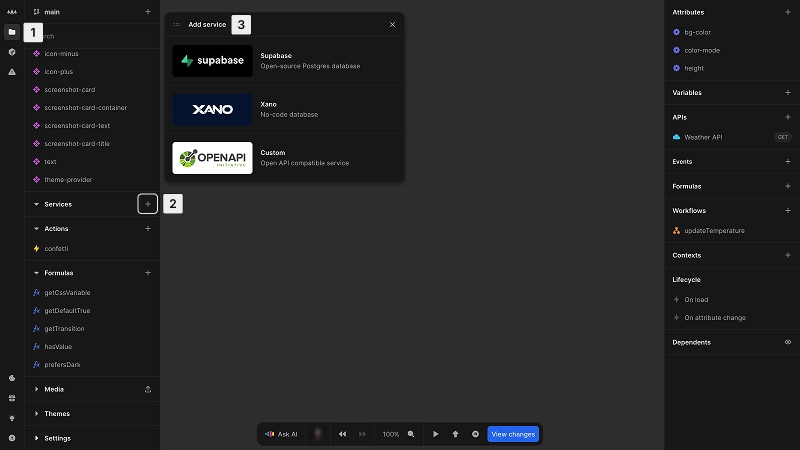Redo with the forward icon

tap(362, 434)
